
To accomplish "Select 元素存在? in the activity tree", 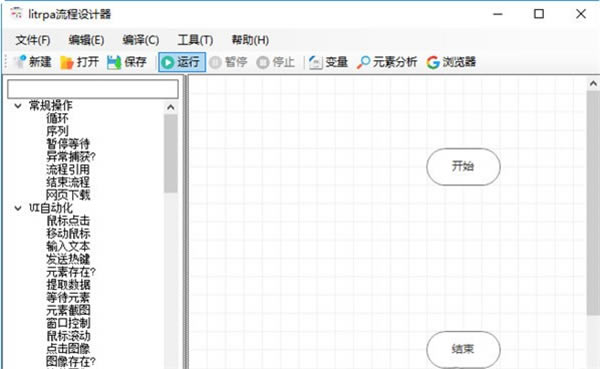I will point(71,272).
